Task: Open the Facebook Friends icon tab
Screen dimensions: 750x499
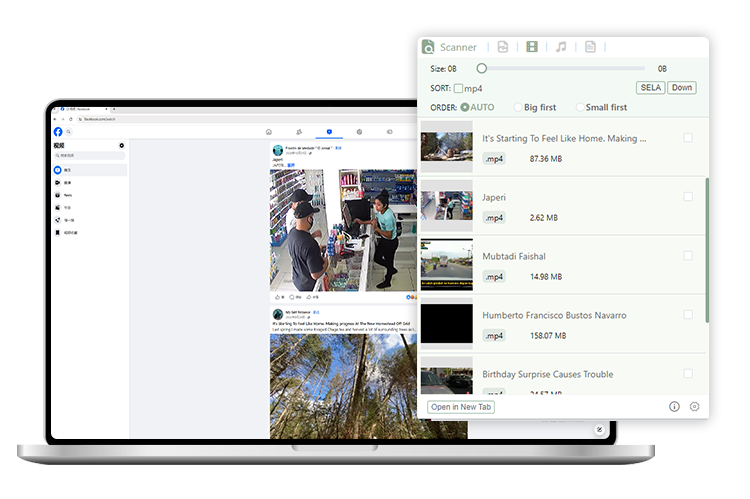Action: tap(299, 132)
